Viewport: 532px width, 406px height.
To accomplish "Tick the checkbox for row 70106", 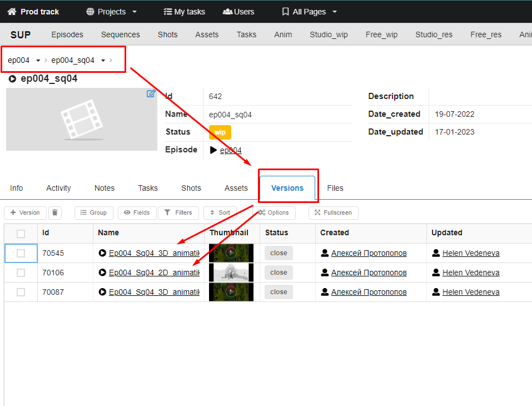I will pos(21,273).
